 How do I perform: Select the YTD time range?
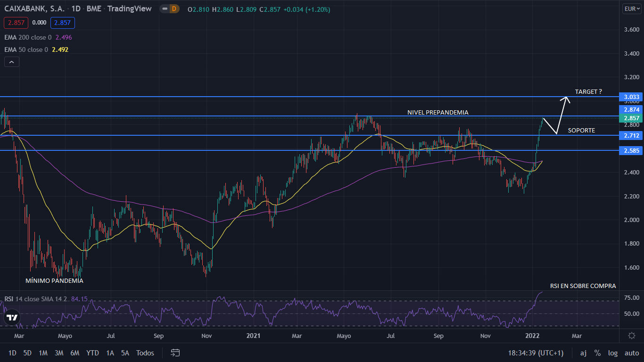pos(93,353)
